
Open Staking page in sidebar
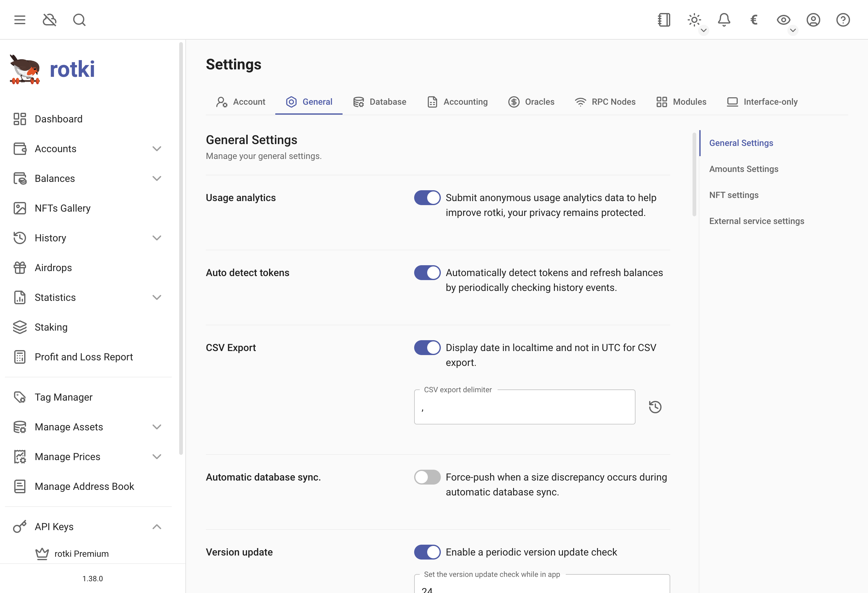click(x=89, y=327)
